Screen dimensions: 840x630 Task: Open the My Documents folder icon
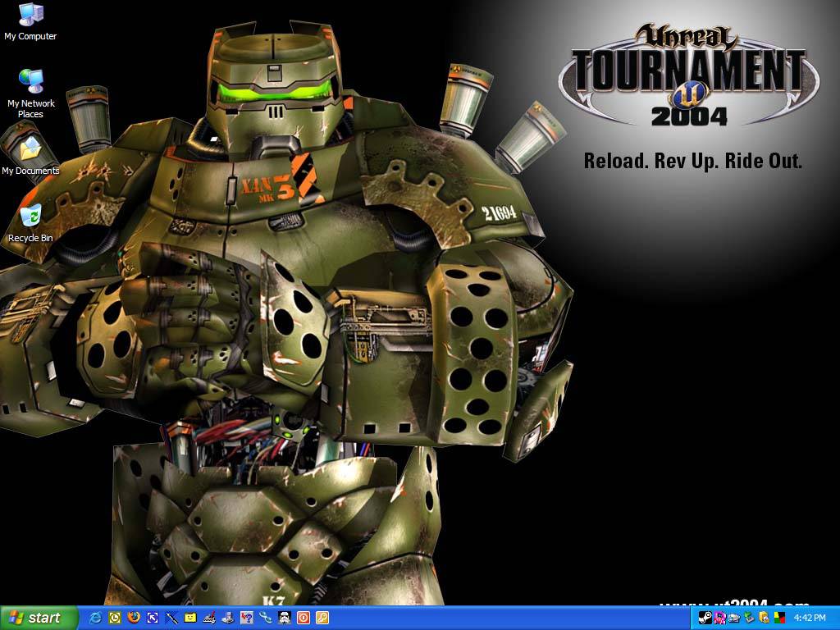click(30, 156)
